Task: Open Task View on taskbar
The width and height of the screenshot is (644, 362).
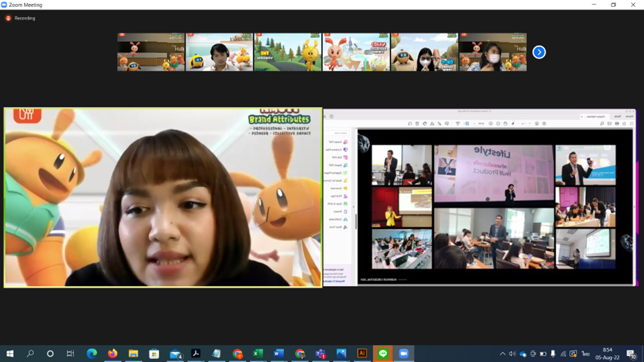Action: (71, 354)
